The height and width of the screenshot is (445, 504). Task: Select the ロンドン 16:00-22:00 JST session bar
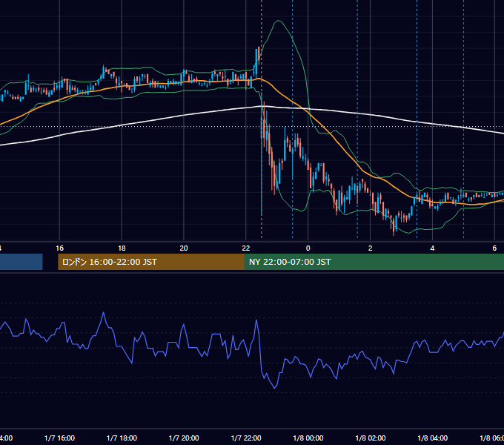click(151, 262)
